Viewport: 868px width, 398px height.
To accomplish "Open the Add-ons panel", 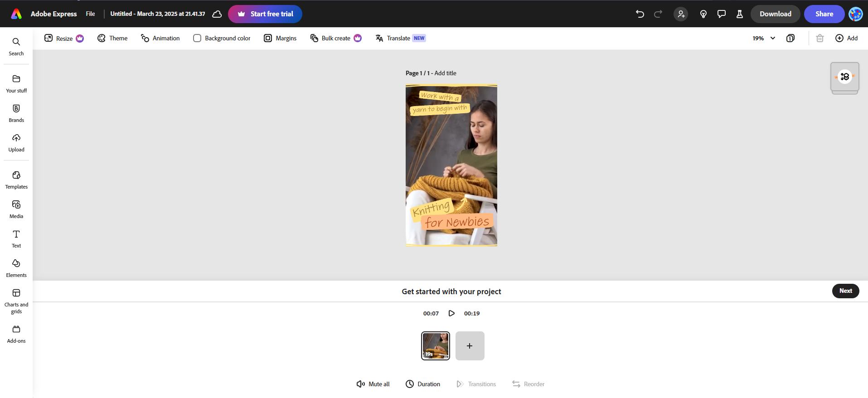I will coord(16,334).
